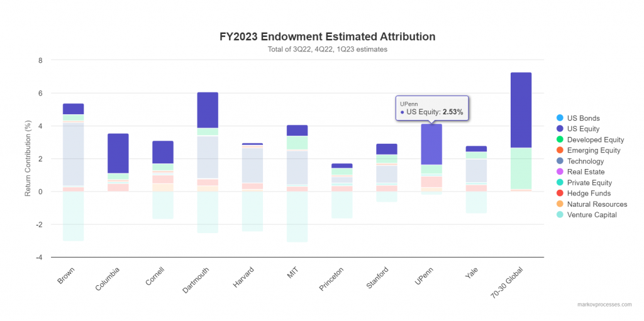The width and height of the screenshot is (644, 321).
Task: Click the Hedge Funds red marker
Action: (559, 193)
